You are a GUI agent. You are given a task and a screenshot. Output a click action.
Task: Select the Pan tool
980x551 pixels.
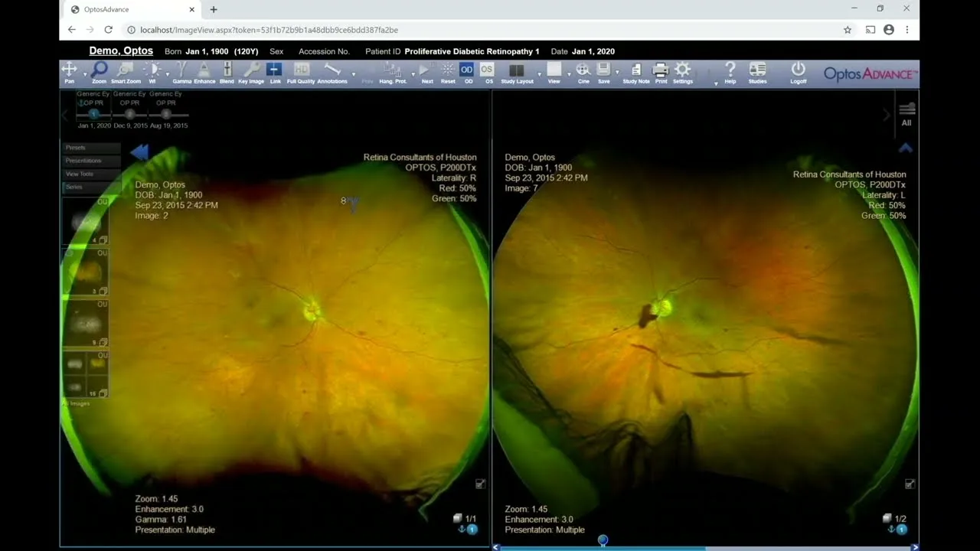(x=69, y=72)
